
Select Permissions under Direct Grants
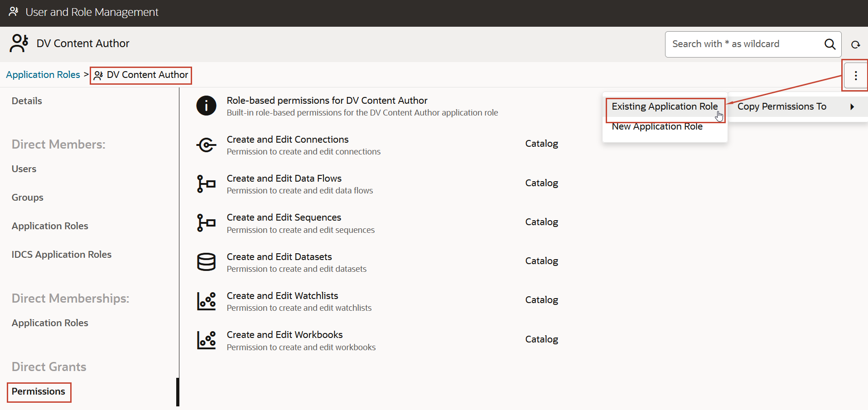click(39, 391)
